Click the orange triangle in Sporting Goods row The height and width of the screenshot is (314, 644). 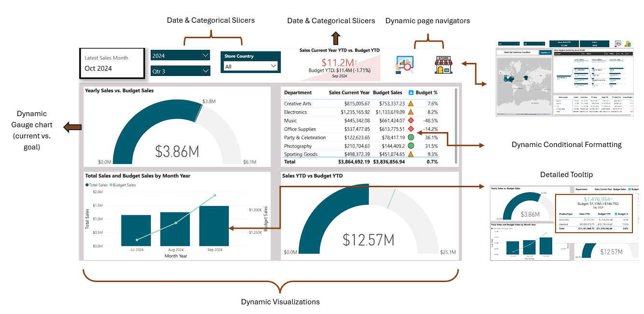(411, 154)
